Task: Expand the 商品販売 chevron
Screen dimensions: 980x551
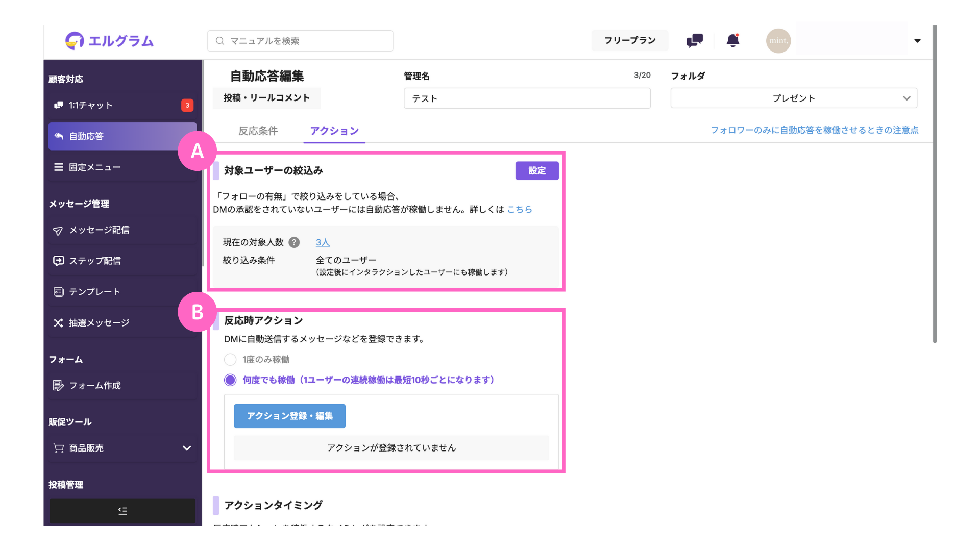Action: [x=187, y=448]
